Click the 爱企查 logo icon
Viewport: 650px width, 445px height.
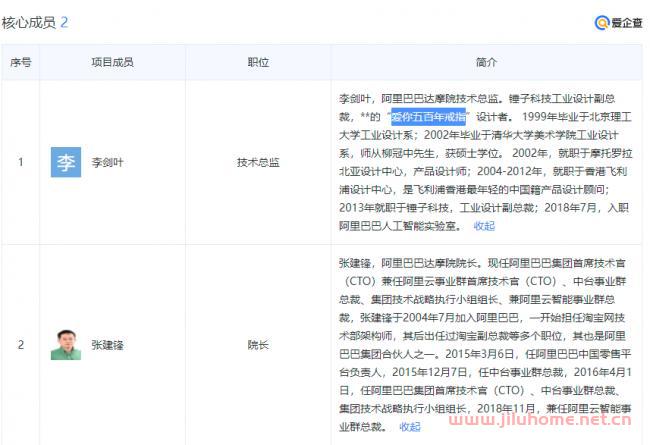pos(602,22)
